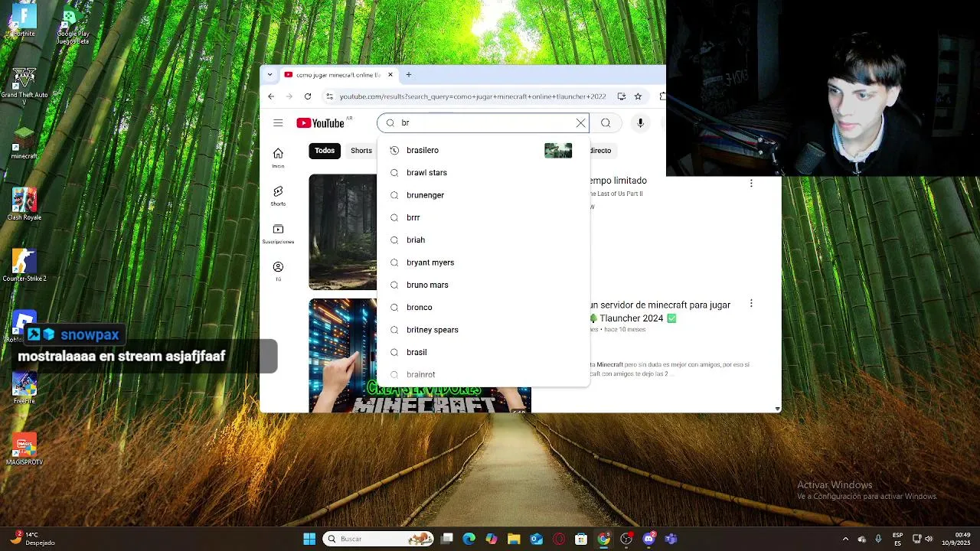
Task: Open YouTube hamburger guide menu
Action: click(x=278, y=123)
